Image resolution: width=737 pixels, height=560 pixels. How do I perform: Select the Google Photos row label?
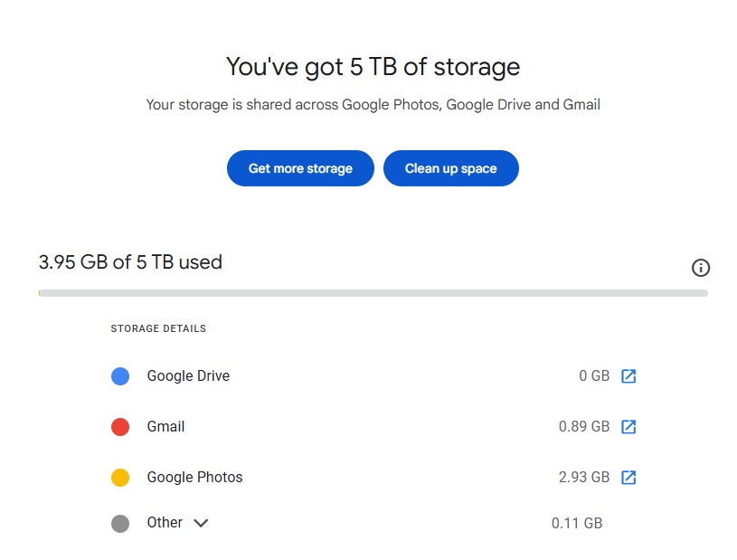pyautogui.click(x=195, y=477)
